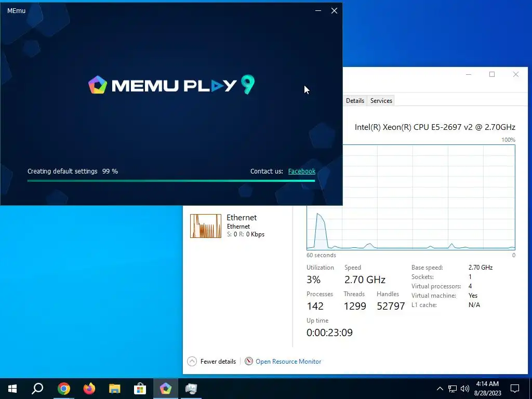This screenshot has width=532, height=399.
Task: Show hidden system tray icons
Action: [x=440, y=389]
